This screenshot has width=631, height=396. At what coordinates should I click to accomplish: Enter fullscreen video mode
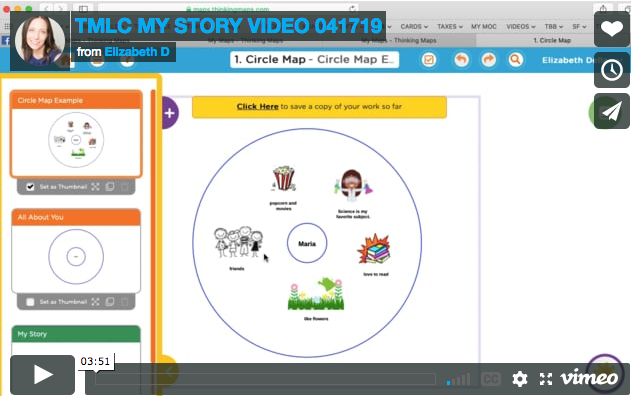(546, 379)
